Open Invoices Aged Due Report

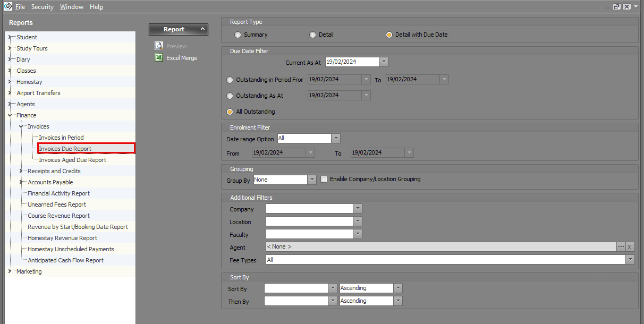[x=72, y=160]
